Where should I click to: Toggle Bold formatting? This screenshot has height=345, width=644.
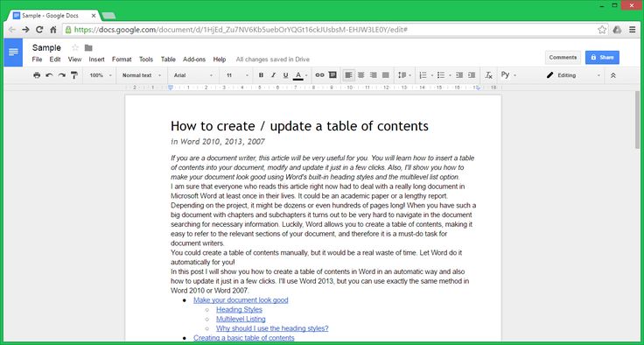261,75
